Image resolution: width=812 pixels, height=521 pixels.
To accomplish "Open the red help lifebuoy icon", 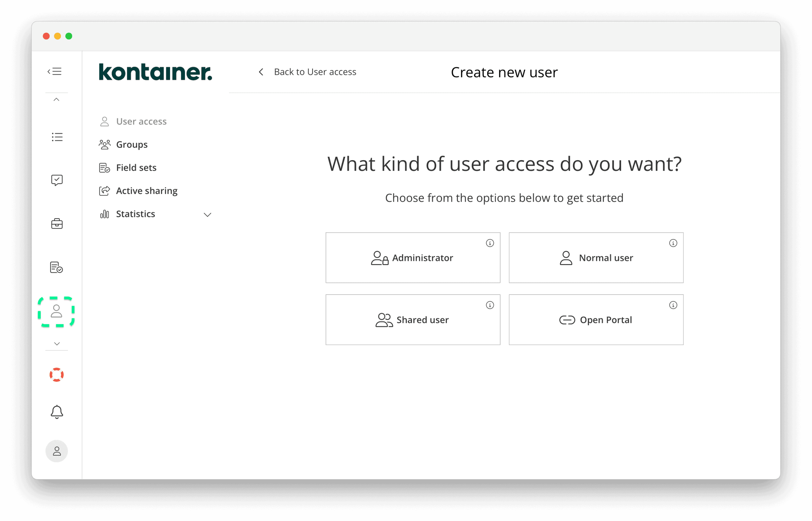I will coord(57,374).
